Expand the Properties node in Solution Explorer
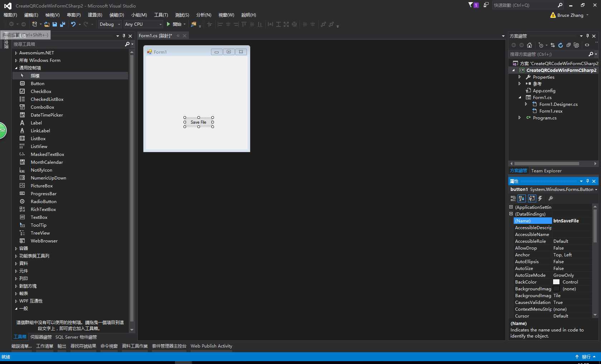This screenshot has height=364, width=601. (x=519, y=77)
